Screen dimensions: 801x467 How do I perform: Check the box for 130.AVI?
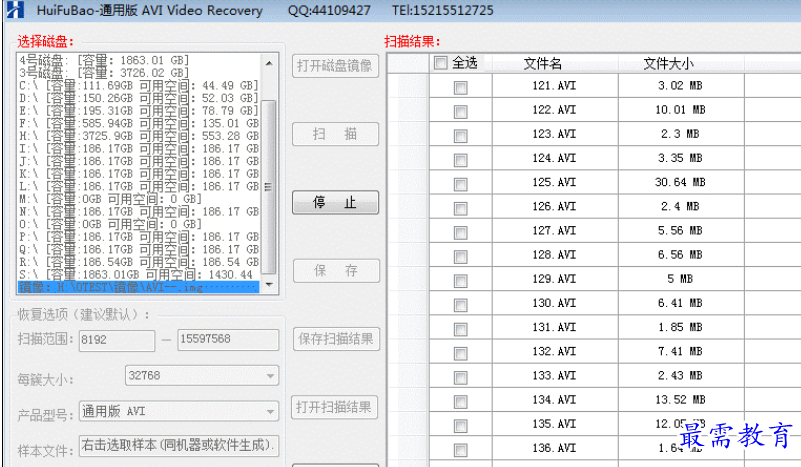tap(460, 306)
